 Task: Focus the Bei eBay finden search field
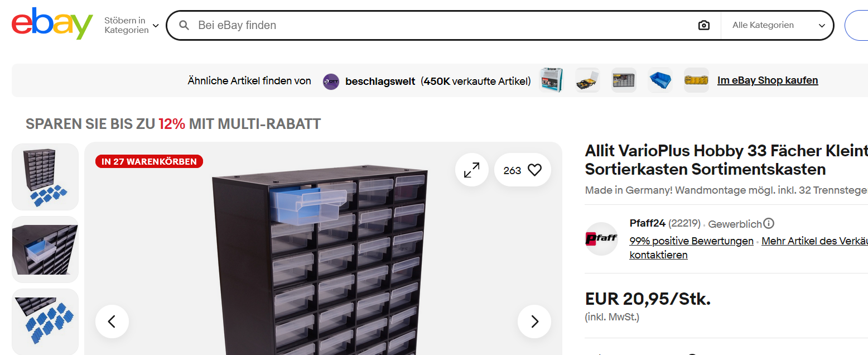pos(443,25)
